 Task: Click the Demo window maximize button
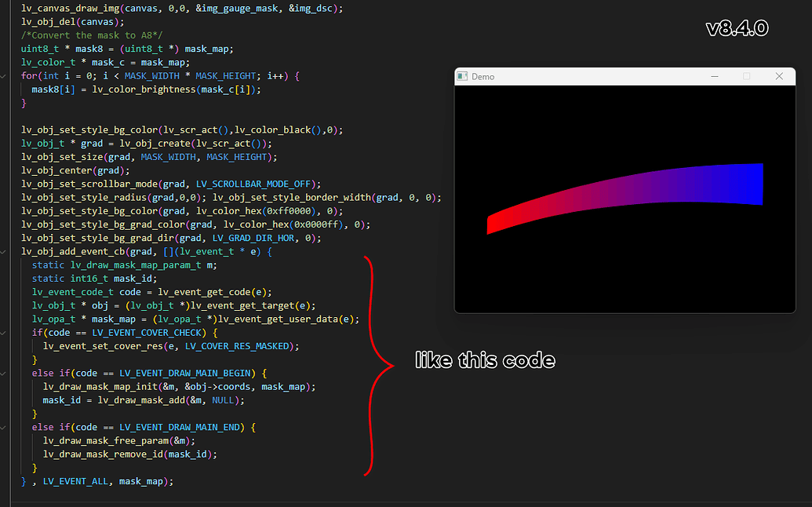(x=746, y=77)
